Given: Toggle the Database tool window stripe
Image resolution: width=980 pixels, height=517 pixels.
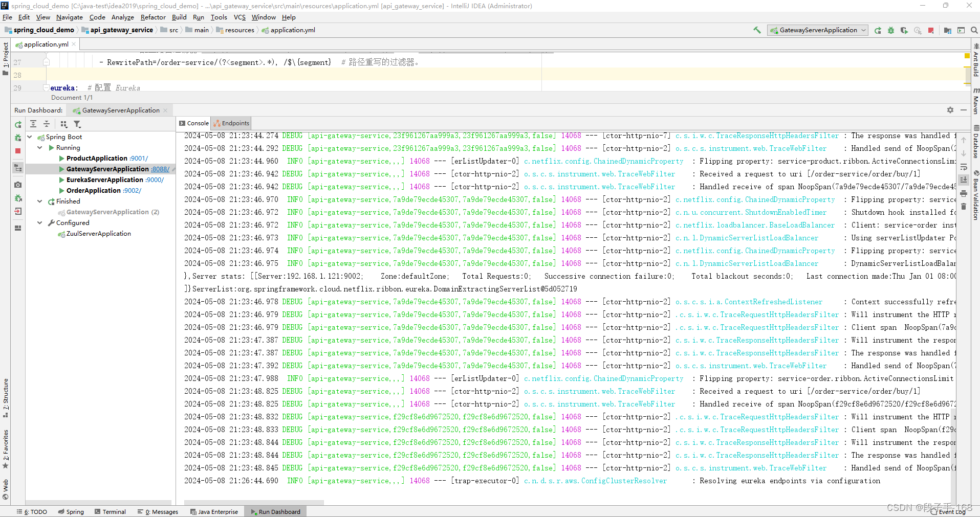Looking at the screenshot, I should (976, 142).
